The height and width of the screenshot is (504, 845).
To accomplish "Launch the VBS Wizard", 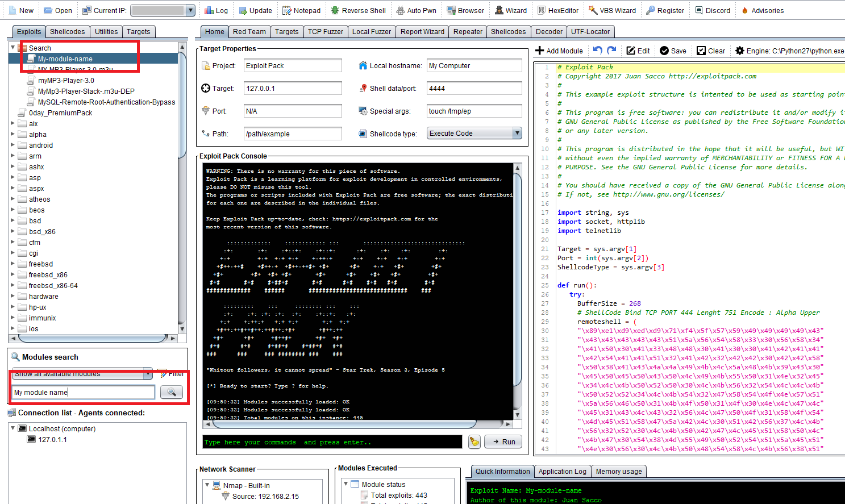I will (x=612, y=10).
